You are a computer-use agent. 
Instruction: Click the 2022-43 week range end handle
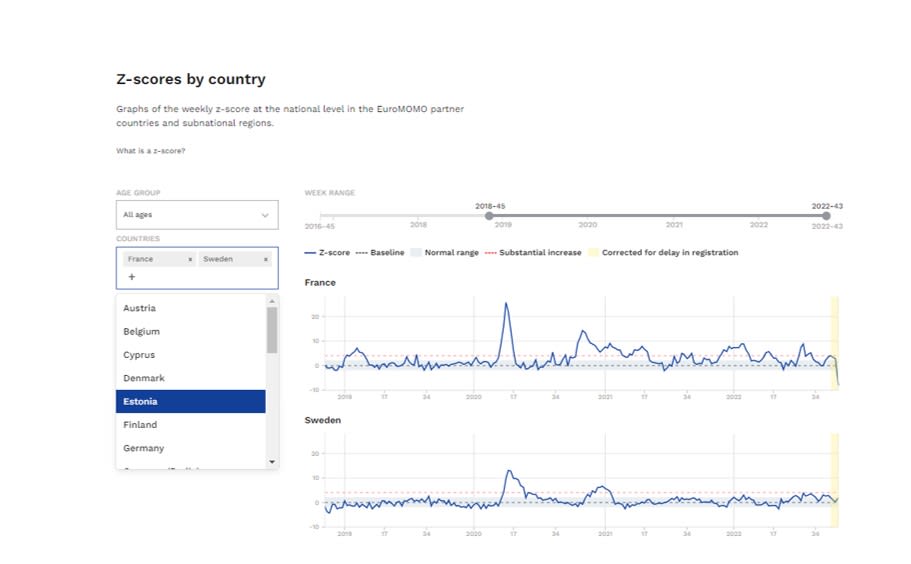[826, 216]
